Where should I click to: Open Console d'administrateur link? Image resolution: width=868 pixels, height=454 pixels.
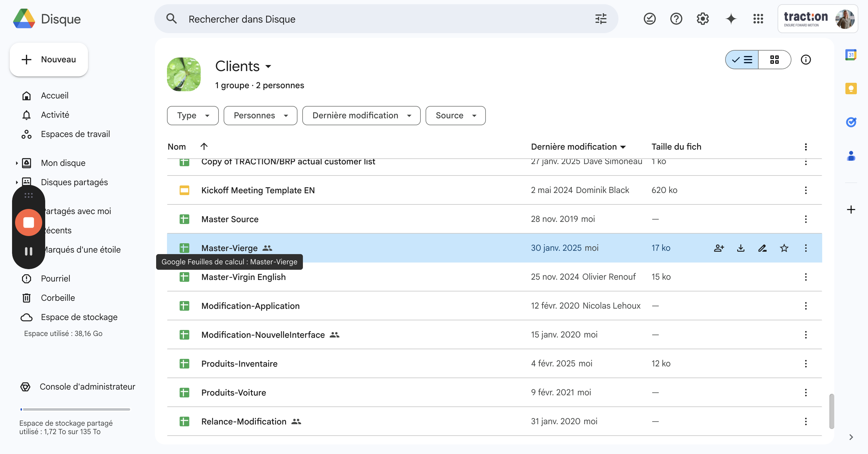pyautogui.click(x=78, y=387)
